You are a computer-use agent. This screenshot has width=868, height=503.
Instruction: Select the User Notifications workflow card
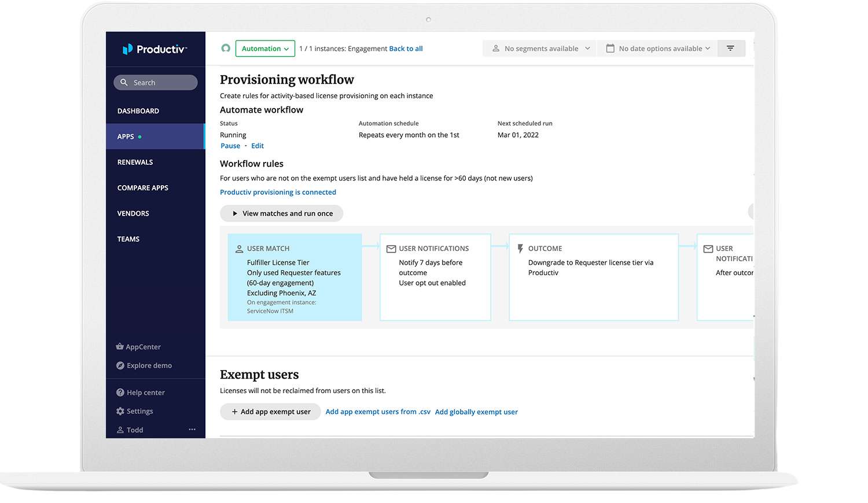coord(435,278)
